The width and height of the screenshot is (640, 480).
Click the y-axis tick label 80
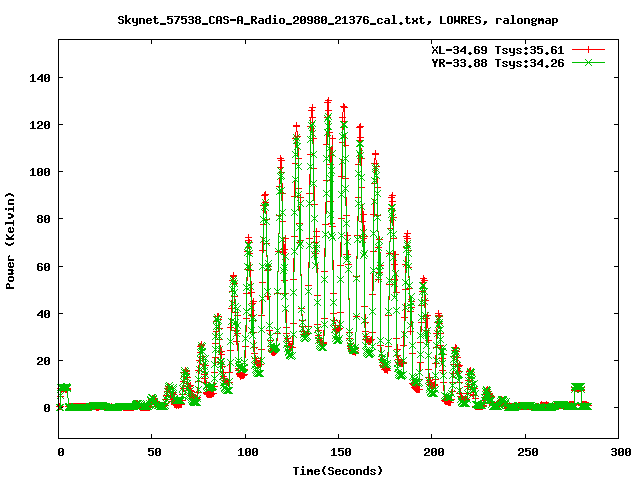[43, 219]
